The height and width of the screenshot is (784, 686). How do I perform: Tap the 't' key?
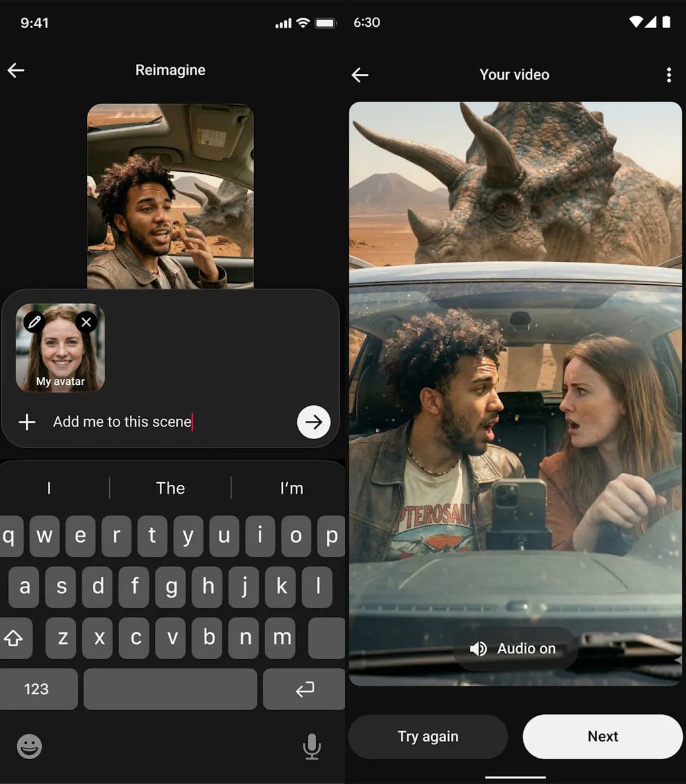point(152,536)
